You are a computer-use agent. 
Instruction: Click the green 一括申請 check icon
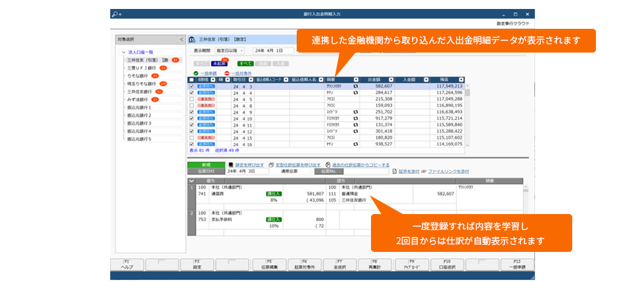click(x=196, y=73)
